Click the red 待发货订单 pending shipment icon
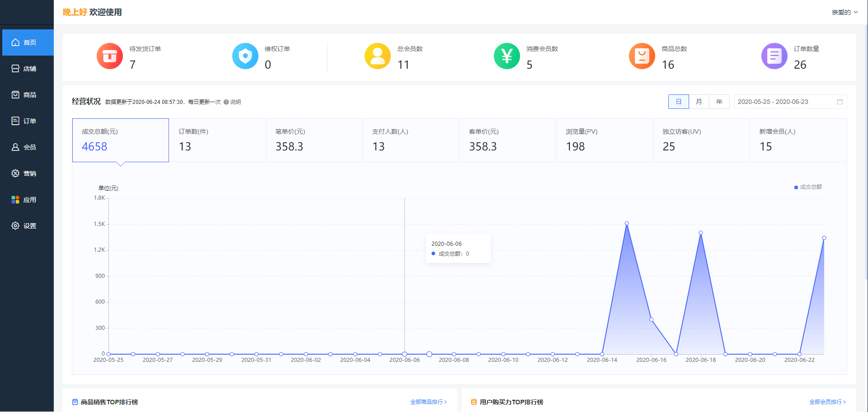868x412 pixels. (110, 56)
